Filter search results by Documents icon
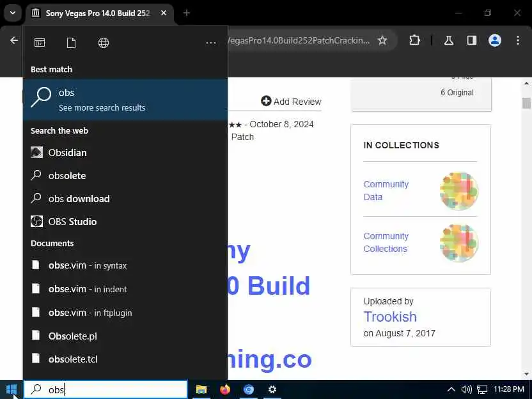The height and width of the screenshot is (399, 532). pyautogui.click(x=71, y=43)
